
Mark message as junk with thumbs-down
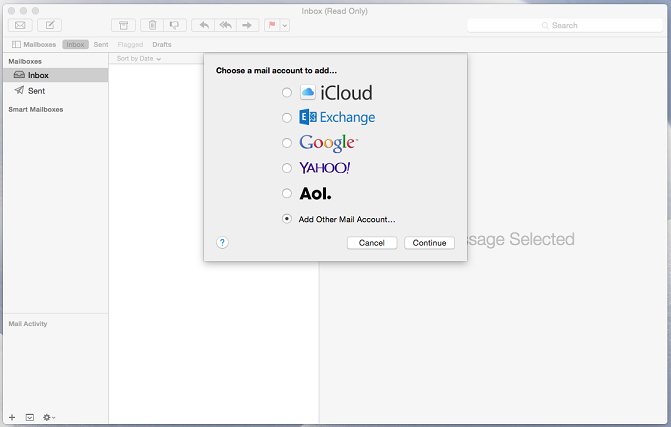tap(175, 25)
